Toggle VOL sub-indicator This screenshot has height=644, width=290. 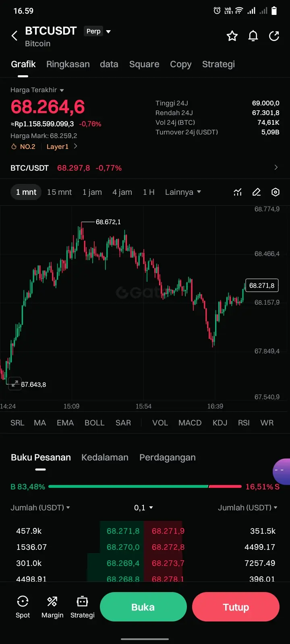point(160,423)
